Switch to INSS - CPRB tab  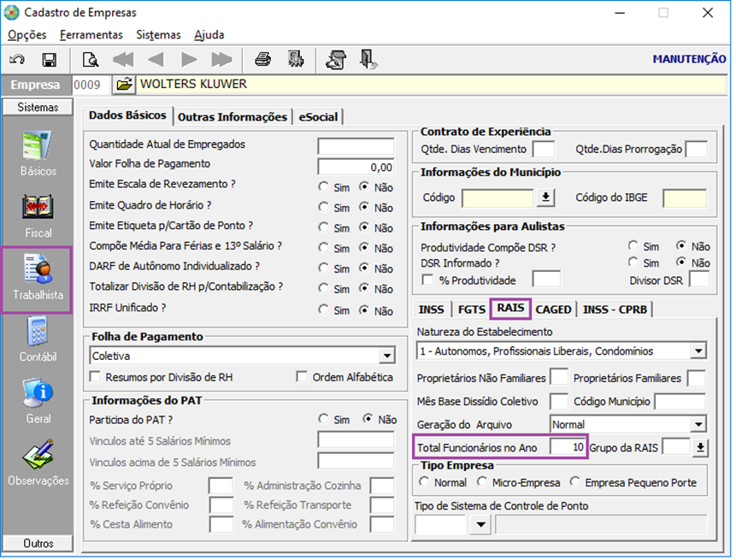point(615,309)
